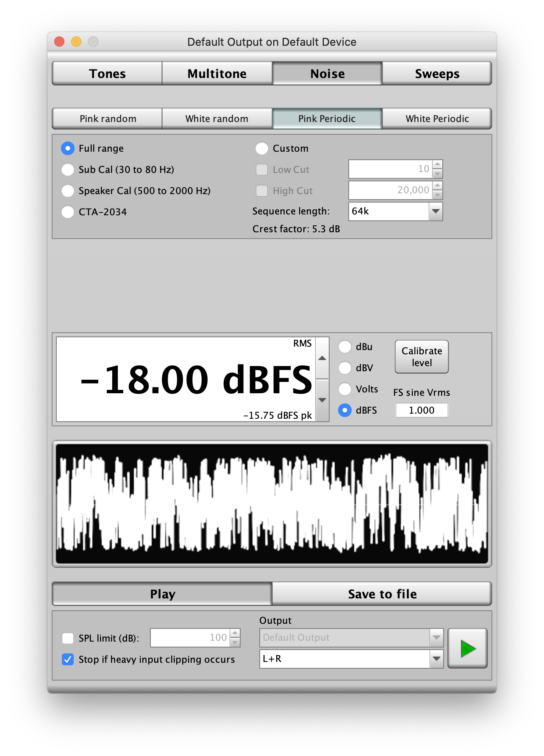Select Speaker Cal (500 to 2000 Hz)
The image size is (544, 756).
pyautogui.click(x=68, y=191)
